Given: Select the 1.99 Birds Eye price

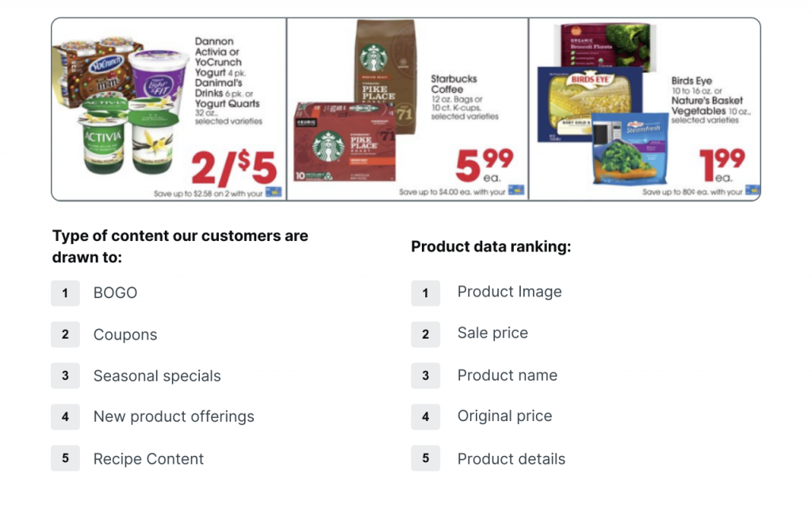Looking at the screenshot, I should tap(722, 164).
